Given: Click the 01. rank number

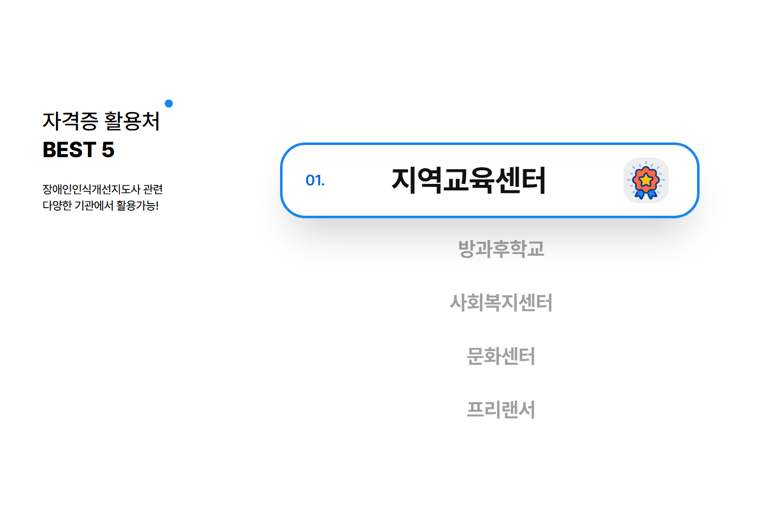Looking at the screenshot, I should [x=315, y=180].
